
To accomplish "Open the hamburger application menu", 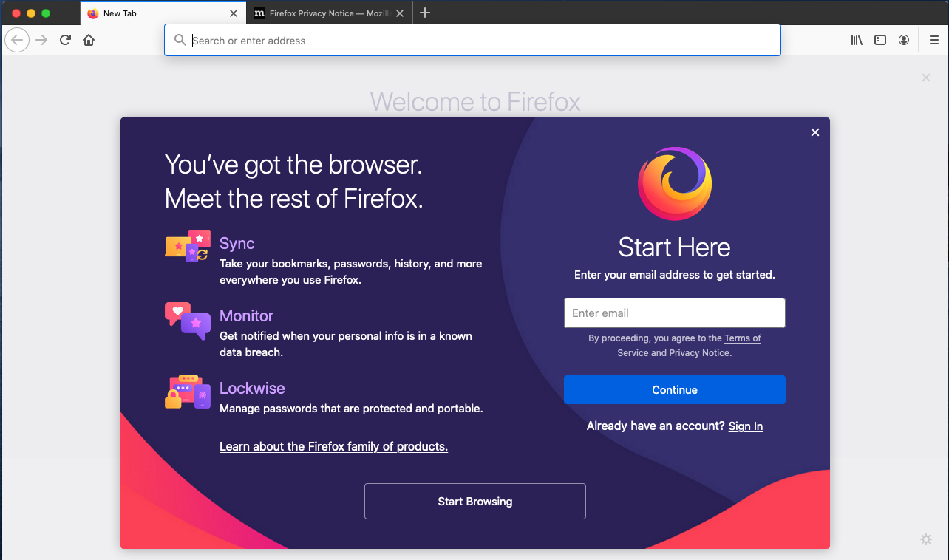I will click(934, 40).
